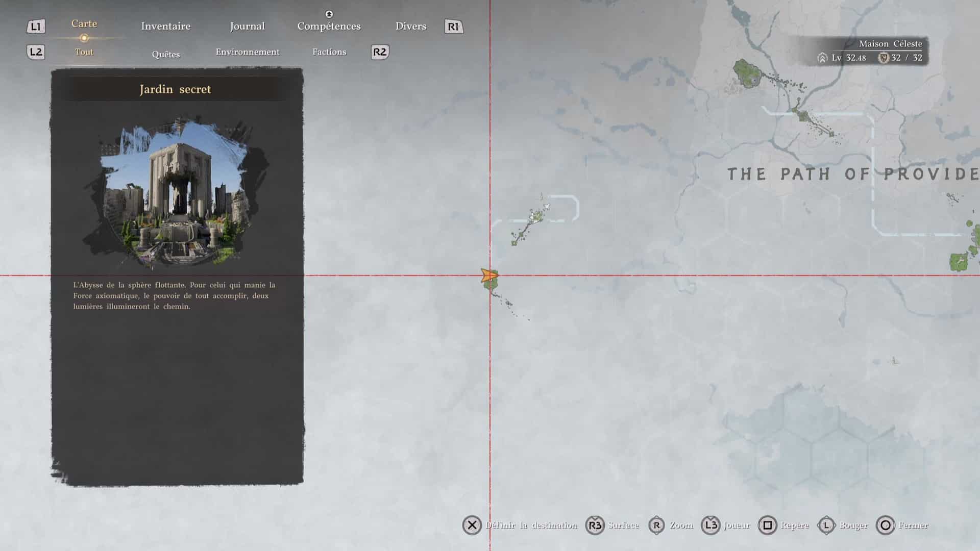Go to the Divers tab
The width and height of the screenshot is (980, 551).
pos(410,26)
